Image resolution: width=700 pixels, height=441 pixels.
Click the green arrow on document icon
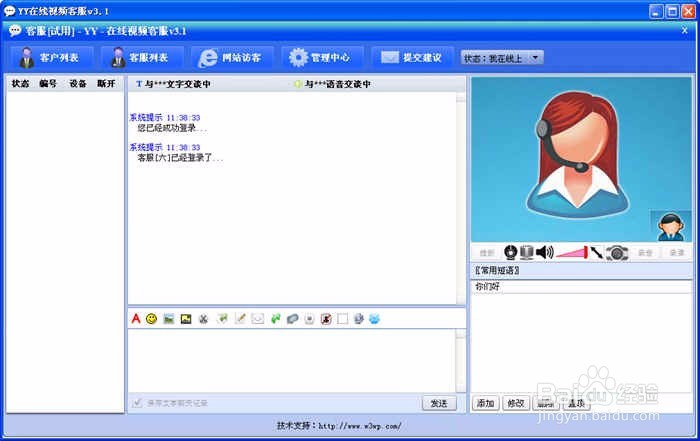pos(222,319)
